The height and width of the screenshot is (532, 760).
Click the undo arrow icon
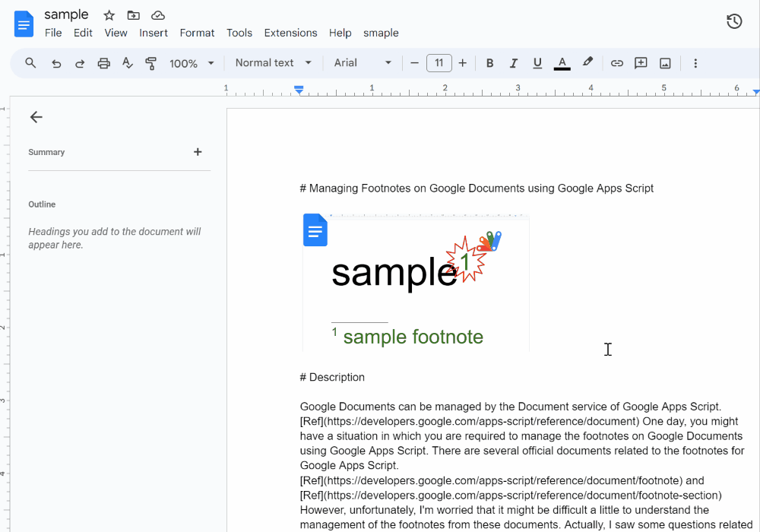pos(56,64)
